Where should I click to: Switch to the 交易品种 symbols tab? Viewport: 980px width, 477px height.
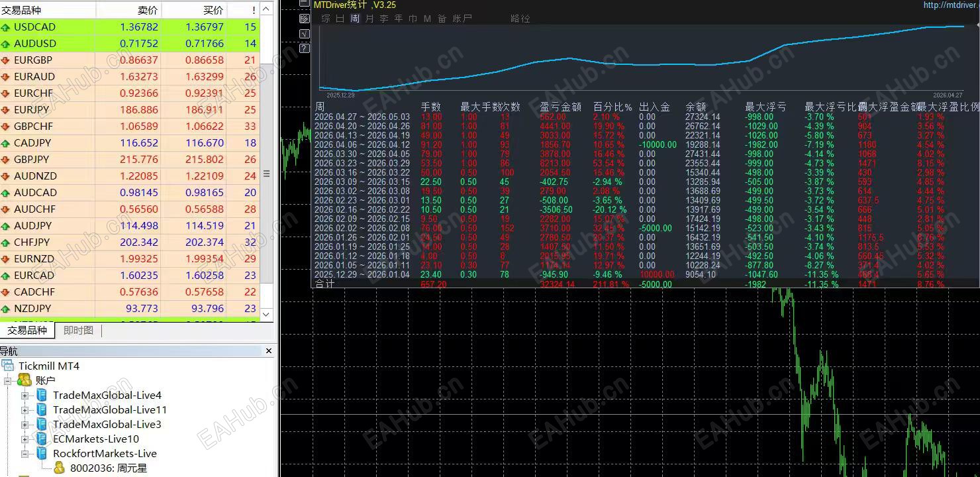pyautogui.click(x=27, y=330)
